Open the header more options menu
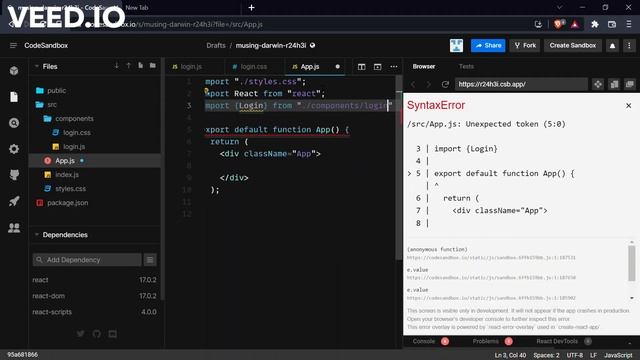640x360 pixels. [x=629, y=46]
